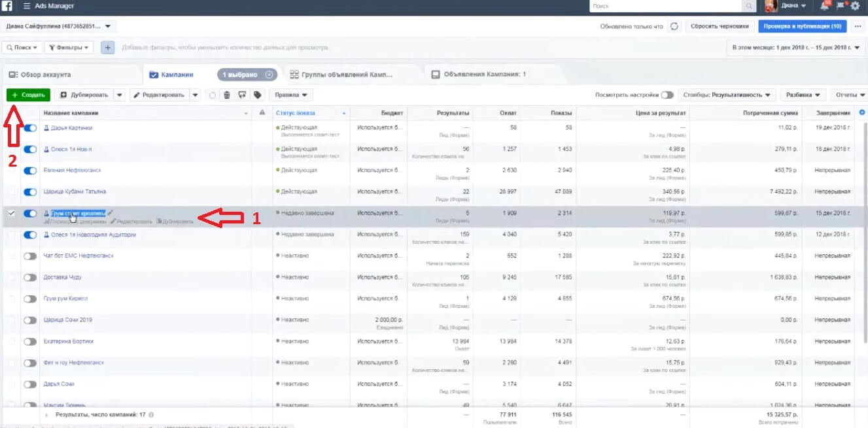This screenshot has height=428, width=868.
Task: Uncheck the selected campaign row checkbox
Action: [10, 214]
